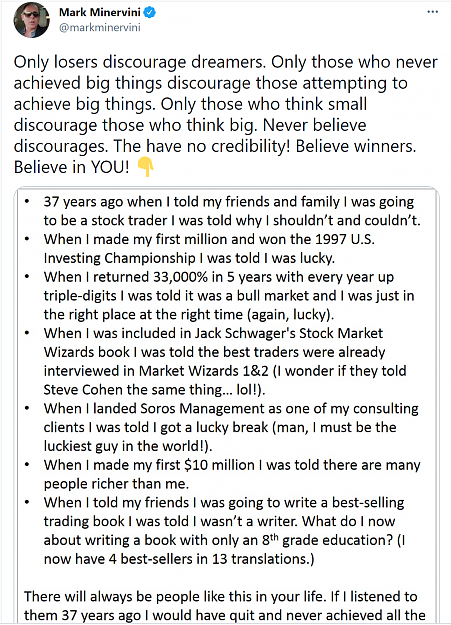451x625 pixels.
Task: Open the three-dot more options menu
Action: click(432, 12)
